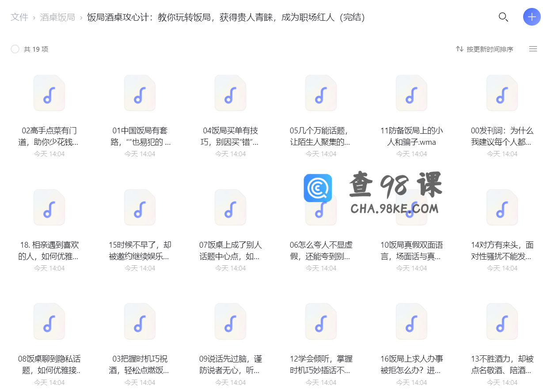Select file 16饭局上求人办事被拒怎么办

(x=411, y=321)
